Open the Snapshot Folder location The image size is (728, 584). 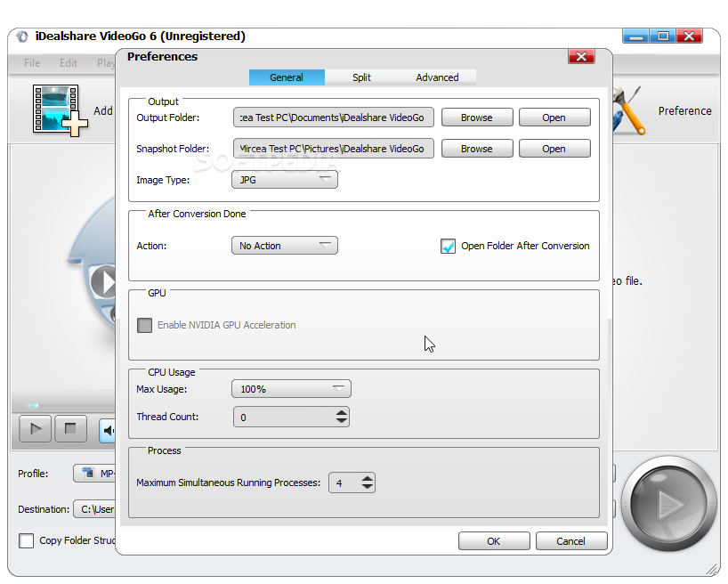pyautogui.click(x=554, y=149)
